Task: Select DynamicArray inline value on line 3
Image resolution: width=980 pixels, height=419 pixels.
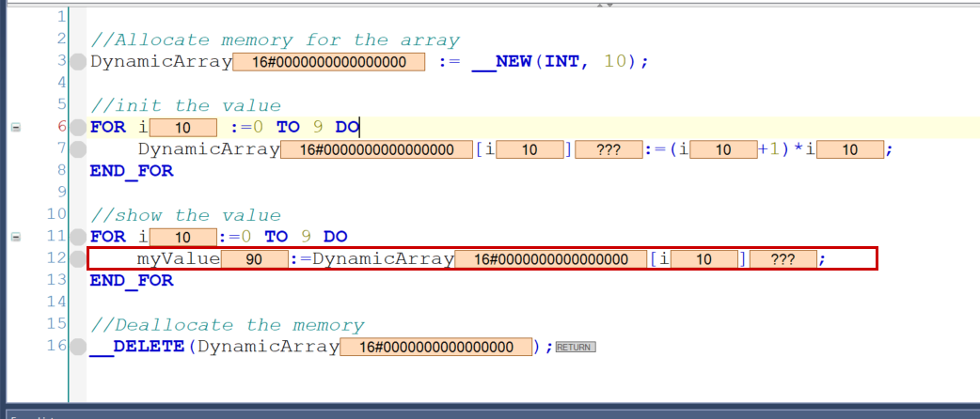Action: (329, 62)
